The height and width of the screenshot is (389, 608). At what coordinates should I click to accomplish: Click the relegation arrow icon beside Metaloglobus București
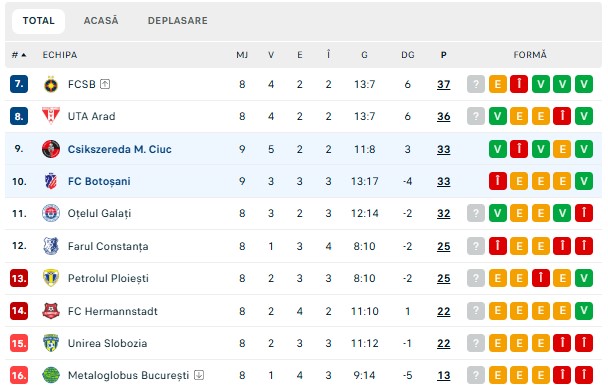[199, 375]
